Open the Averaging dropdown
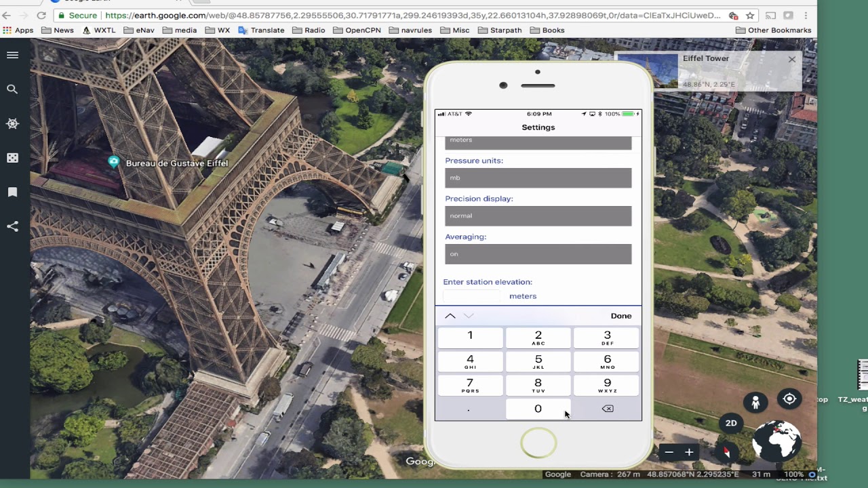868x488 pixels. tap(538, 253)
